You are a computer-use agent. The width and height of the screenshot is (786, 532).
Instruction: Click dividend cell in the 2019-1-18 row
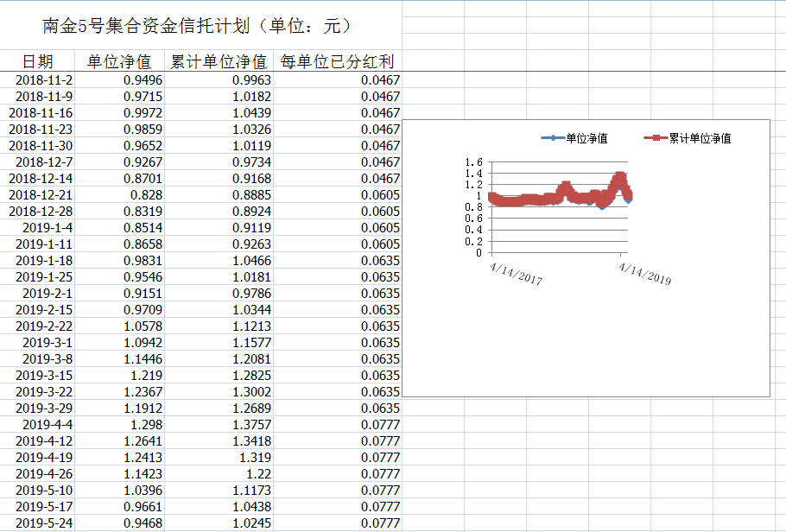click(x=338, y=261)
